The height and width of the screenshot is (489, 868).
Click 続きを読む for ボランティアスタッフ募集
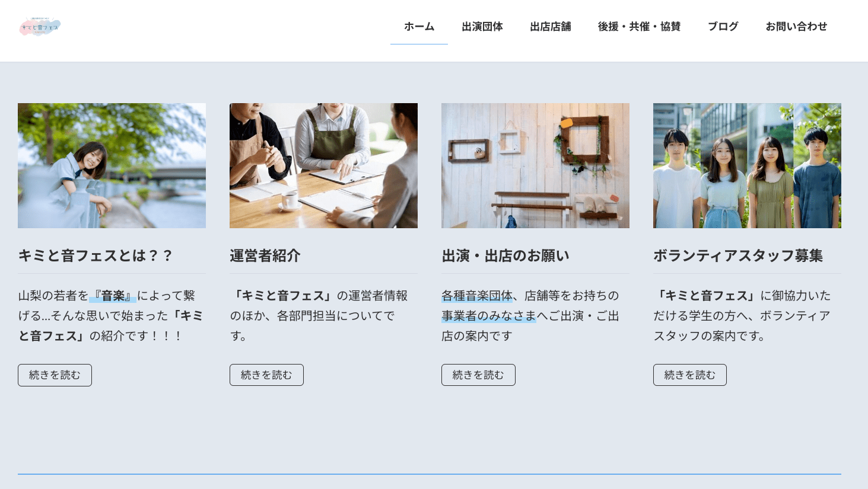coord(689,375)
